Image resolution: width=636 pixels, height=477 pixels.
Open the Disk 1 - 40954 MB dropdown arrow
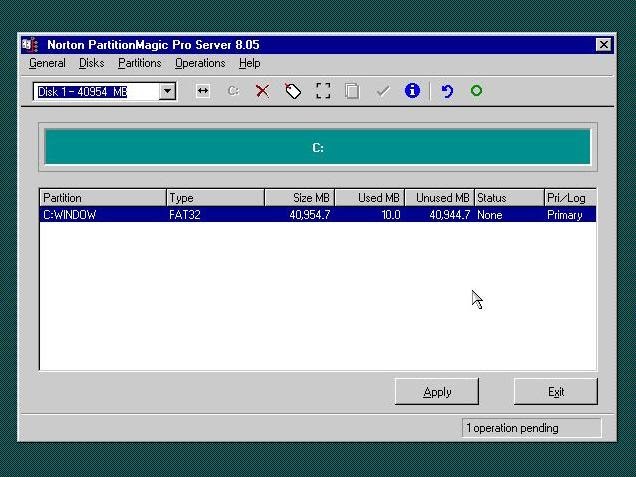pos(167,91)
